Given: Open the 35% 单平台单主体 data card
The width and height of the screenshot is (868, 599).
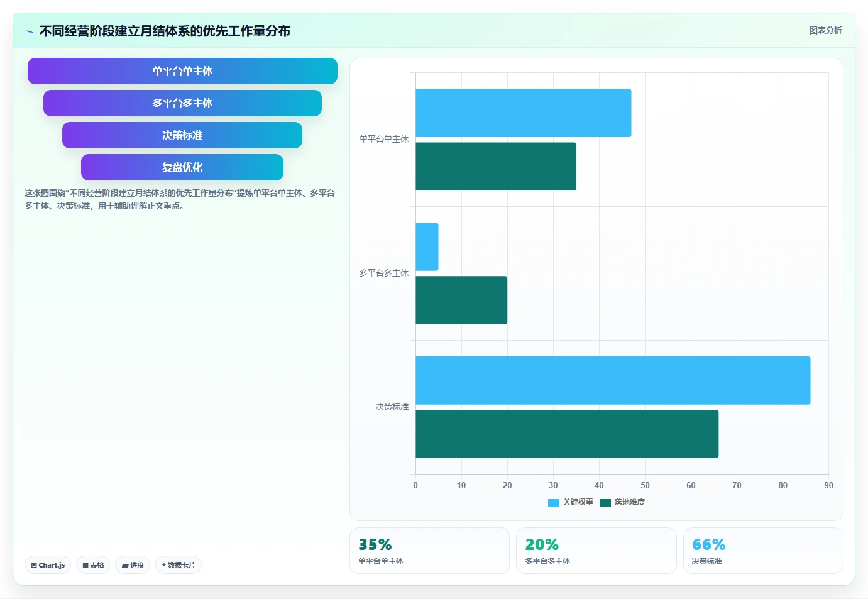Looking at the screenshot, I should 429,551.
